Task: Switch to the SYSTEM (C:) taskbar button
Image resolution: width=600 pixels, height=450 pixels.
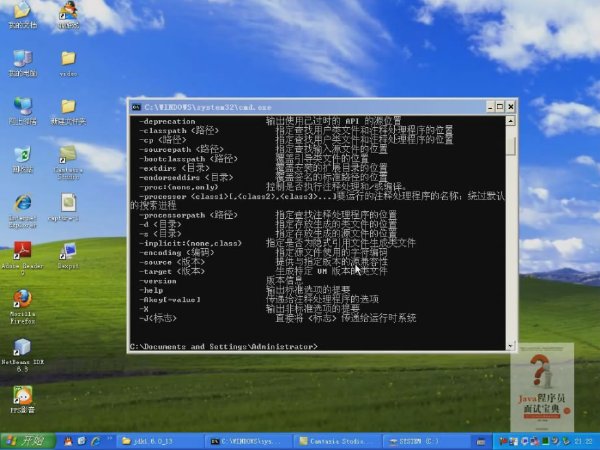Action: click(425, 441)
